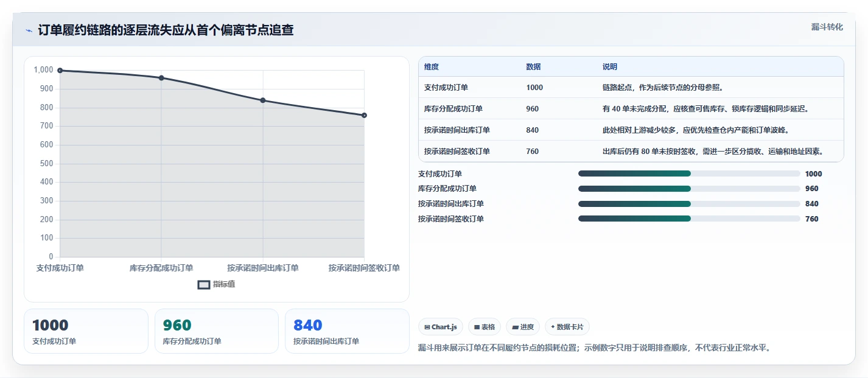Click chart data point at 按承诺时间出库订单
868x378 pixels.
[x=263, y=100]
